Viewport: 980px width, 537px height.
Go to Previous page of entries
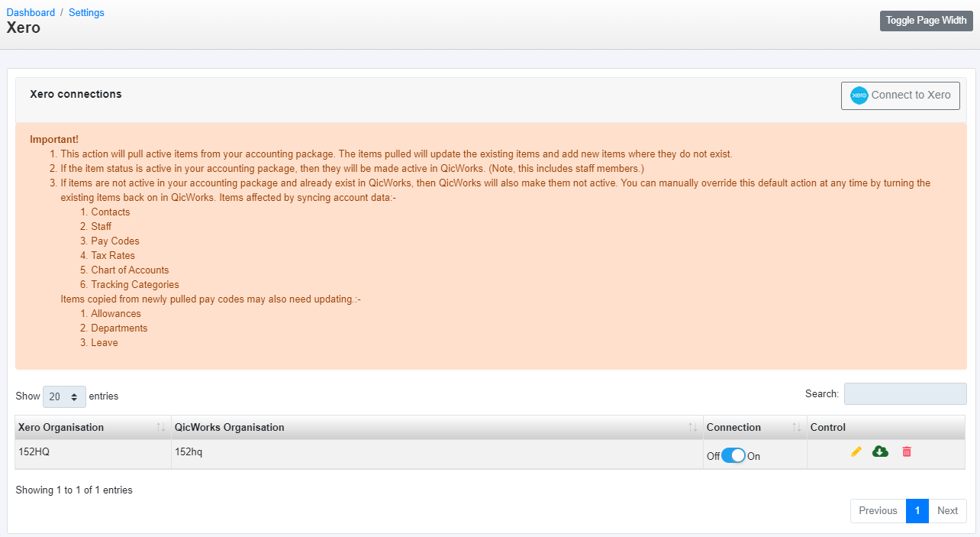878,510
